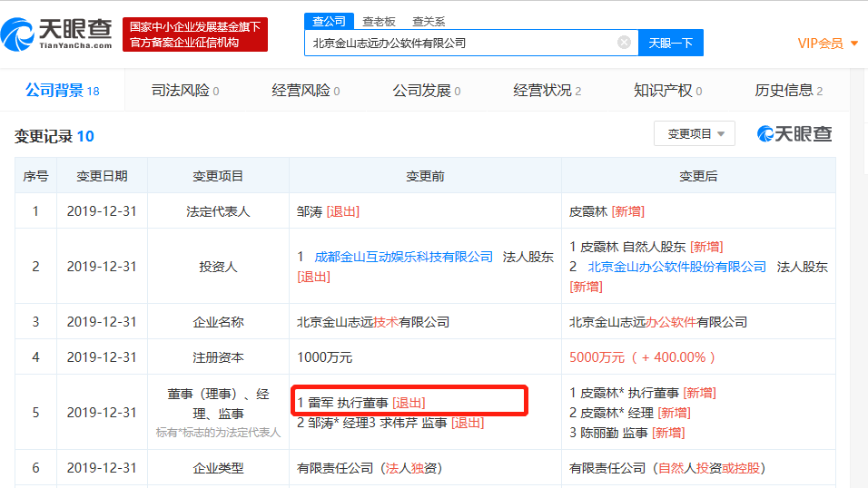
Task: Open the 经营状况 tab
Action: [547, 90]
